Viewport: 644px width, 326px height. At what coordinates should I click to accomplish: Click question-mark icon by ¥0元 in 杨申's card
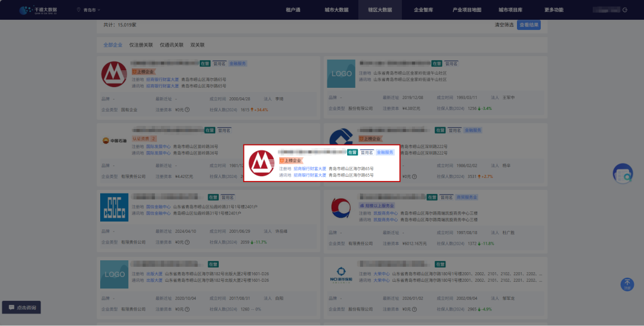(414, 176)
